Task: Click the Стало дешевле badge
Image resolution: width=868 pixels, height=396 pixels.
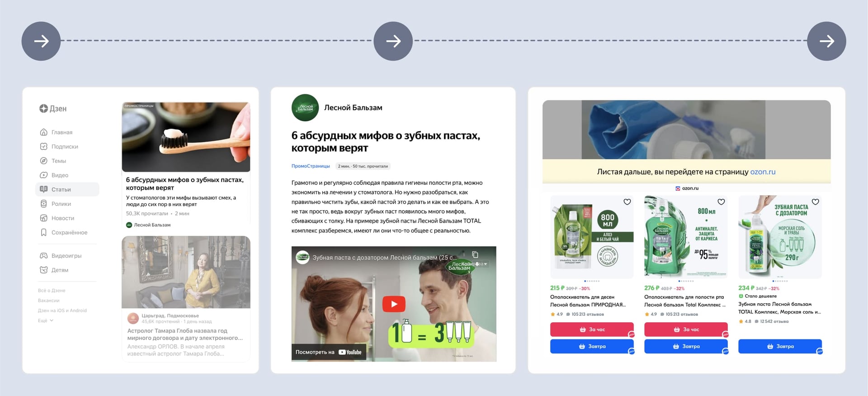Action: tap(758, 296)
